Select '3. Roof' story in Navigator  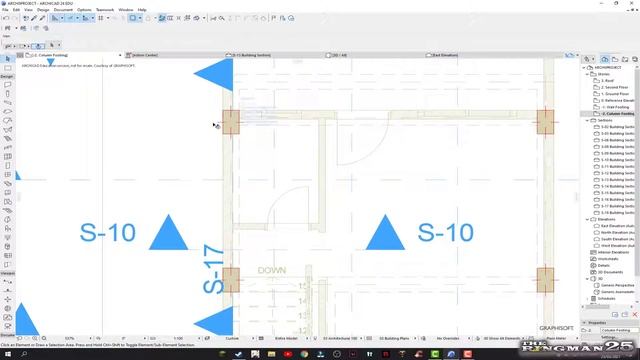[x=608, y=81]
